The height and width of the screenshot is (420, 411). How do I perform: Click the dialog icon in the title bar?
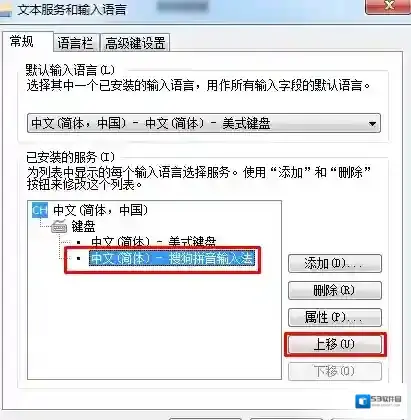[x=5, y=11]
